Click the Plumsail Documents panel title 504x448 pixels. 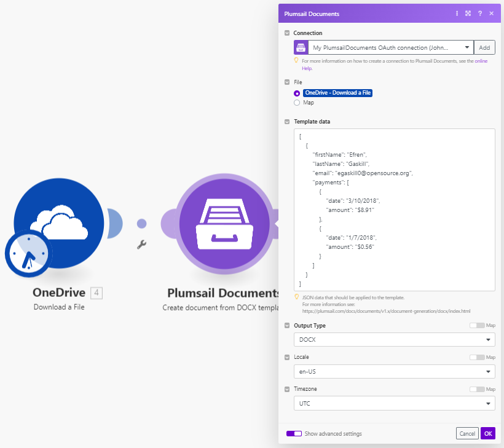tap(312, 14)
